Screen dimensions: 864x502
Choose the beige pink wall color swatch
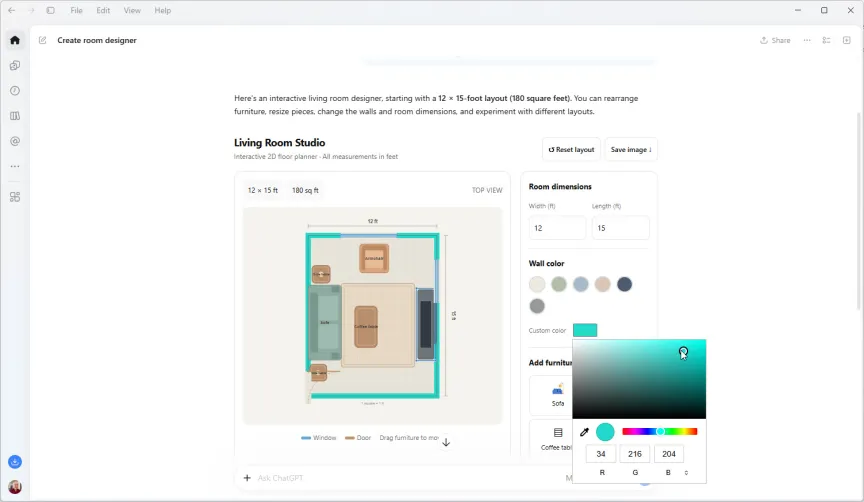point(602,284)
